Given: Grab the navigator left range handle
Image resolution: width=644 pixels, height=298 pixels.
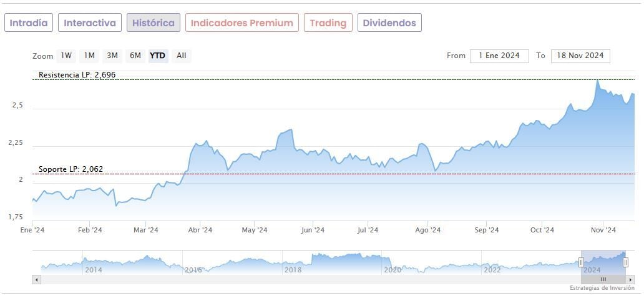Looking at the screenshot, I should (582, 262).
